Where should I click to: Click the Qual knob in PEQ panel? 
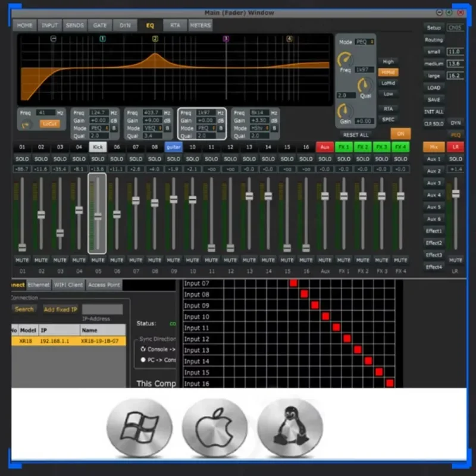tap(365, 85)
